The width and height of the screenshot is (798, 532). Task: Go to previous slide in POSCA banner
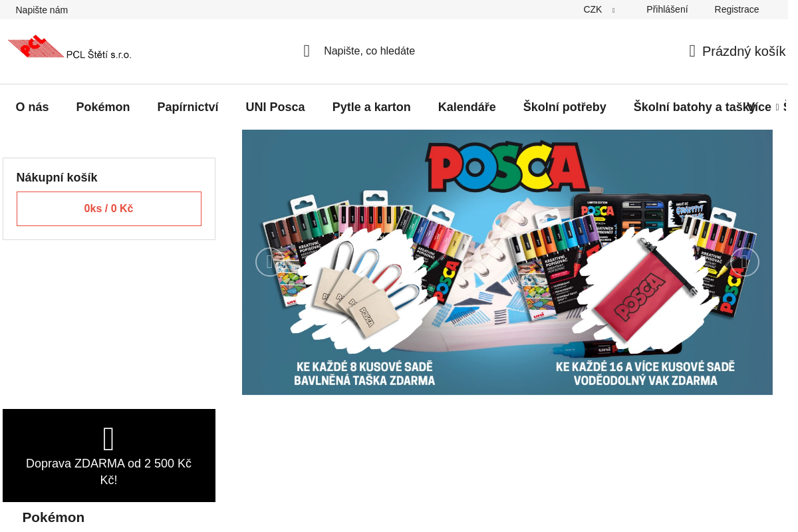tap(269, 262)
